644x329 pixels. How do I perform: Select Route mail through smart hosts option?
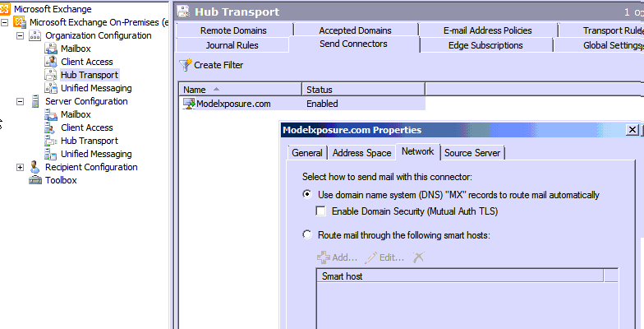click(307, 234)
